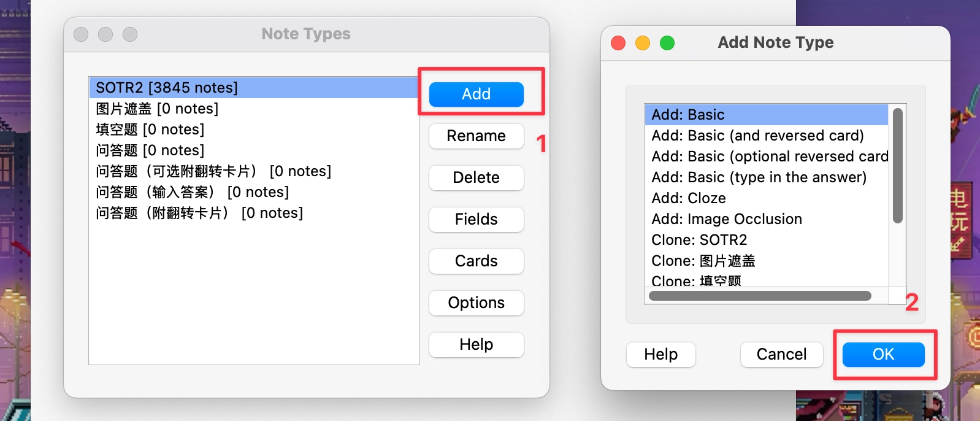This screenshot has height=421, width=980.
Task: Pick Clone: SOTR2 from the list
Action: pyautogui.click(x=699, y=240)
